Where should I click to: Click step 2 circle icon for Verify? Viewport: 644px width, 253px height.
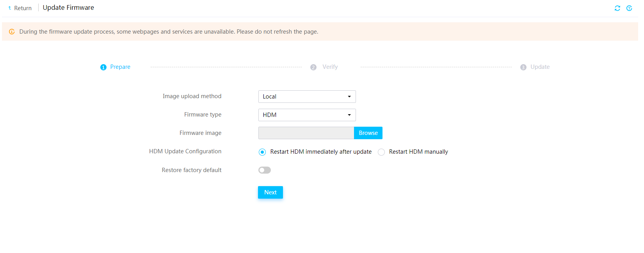coord(313,67)
